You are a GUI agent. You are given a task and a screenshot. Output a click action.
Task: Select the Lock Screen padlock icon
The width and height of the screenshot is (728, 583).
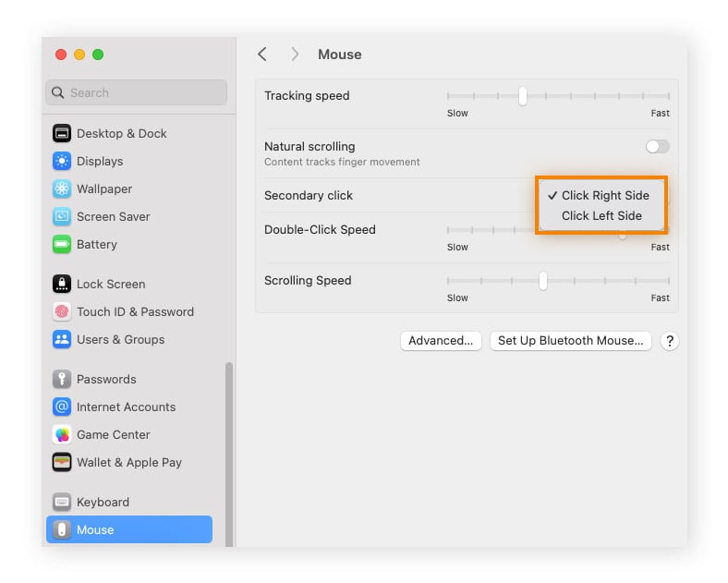click(62, 284)
